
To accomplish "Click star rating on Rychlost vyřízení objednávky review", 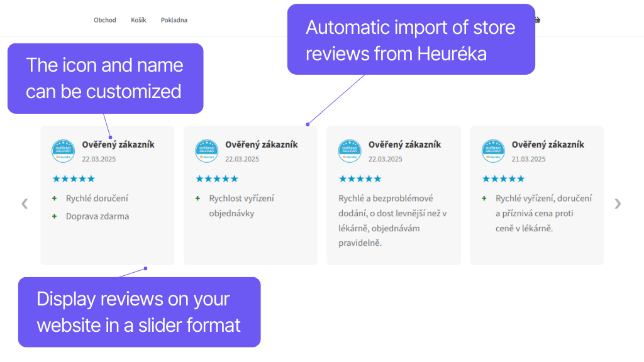I will (x=217, y=178).
